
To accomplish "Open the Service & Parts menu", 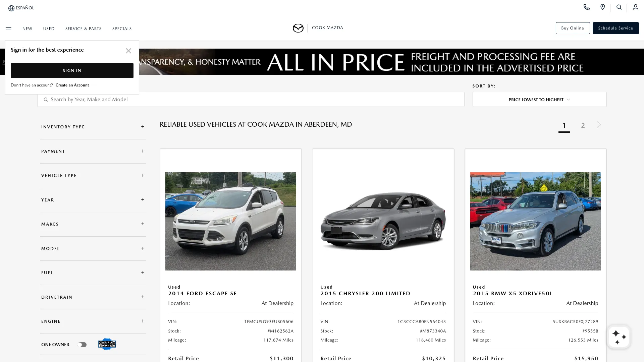I will coord(83,29).
